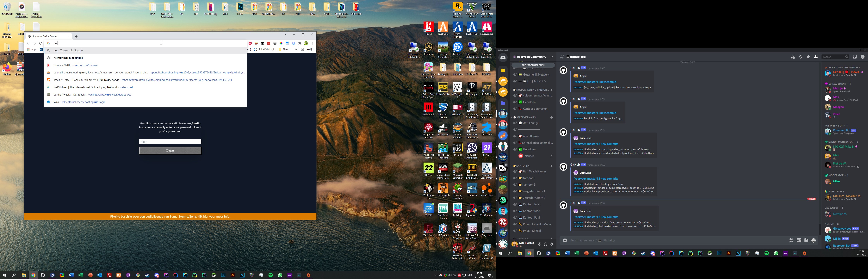Collapse the KANTOREN channel category

click(x=523, y=166)
